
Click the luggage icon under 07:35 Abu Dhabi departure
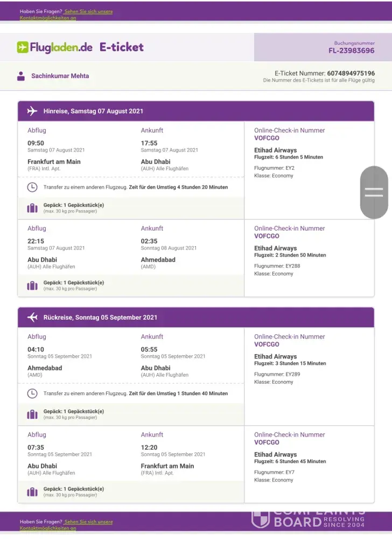[32, 492]
